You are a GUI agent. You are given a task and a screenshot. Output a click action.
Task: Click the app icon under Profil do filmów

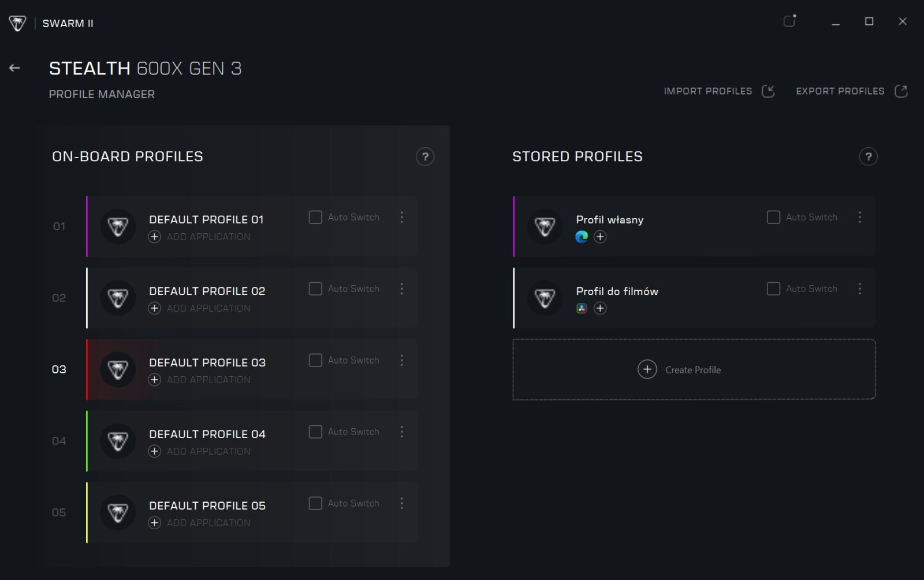pyautogui.click(x=582, y=308)
